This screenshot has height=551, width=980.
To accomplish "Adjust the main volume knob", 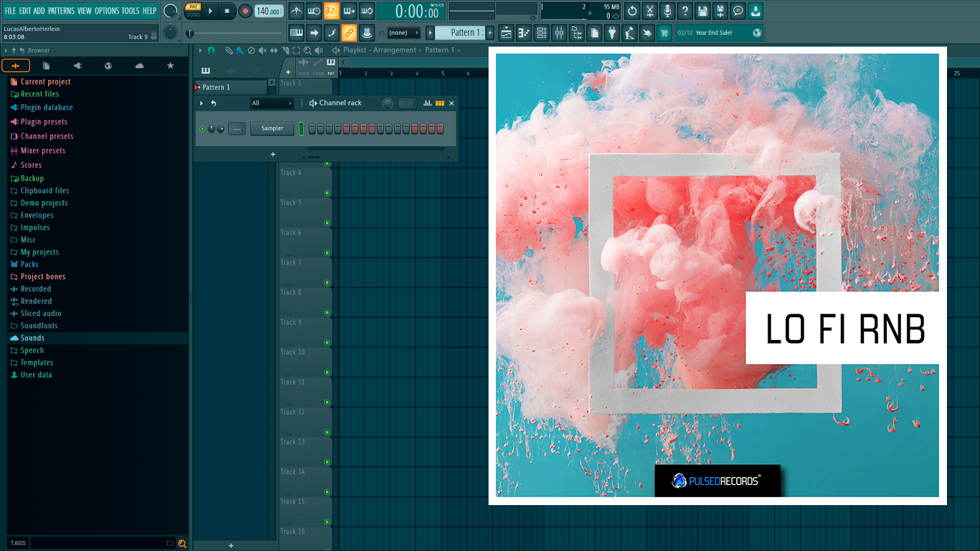I will tap(170, 11).
